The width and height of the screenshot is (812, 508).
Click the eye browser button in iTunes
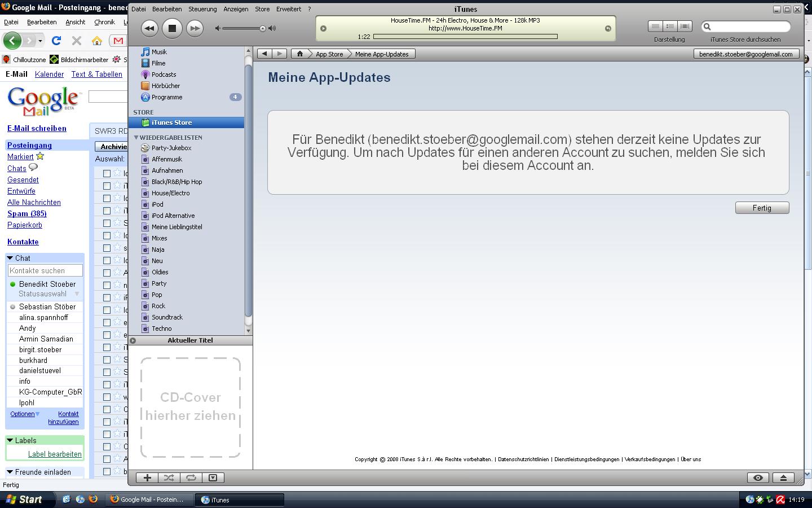(x=758, y=478)
